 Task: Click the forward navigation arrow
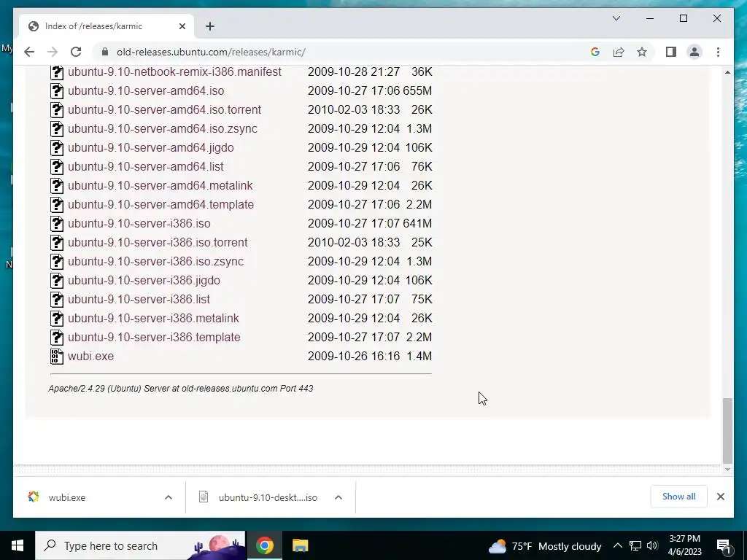53,52
